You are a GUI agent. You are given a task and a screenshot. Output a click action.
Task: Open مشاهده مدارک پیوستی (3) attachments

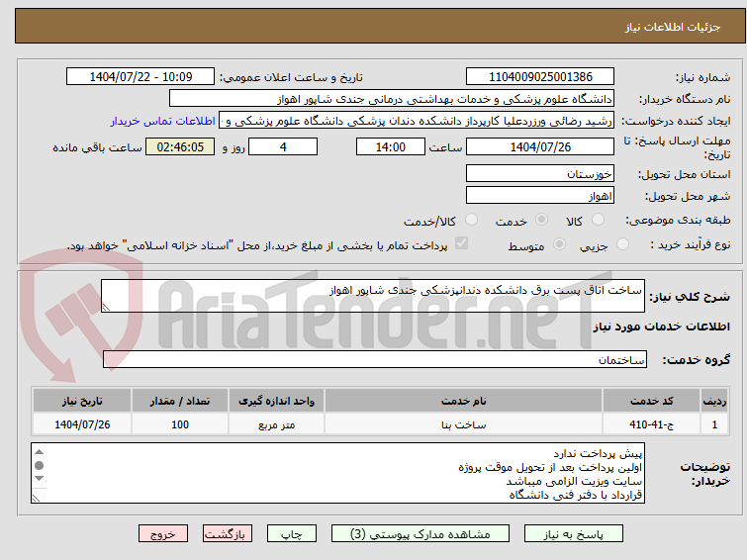click(420, 534)
